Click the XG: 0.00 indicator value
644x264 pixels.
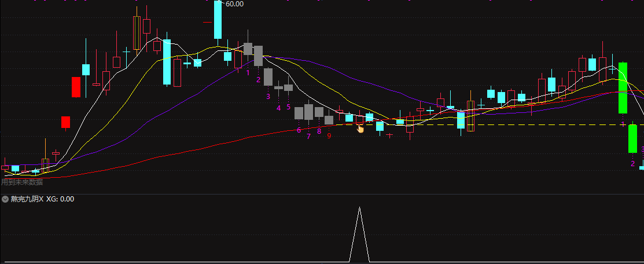coord(60,199)
